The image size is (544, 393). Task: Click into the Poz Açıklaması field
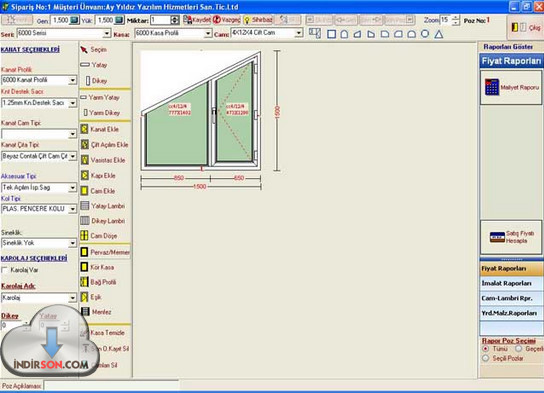[112, 385]
